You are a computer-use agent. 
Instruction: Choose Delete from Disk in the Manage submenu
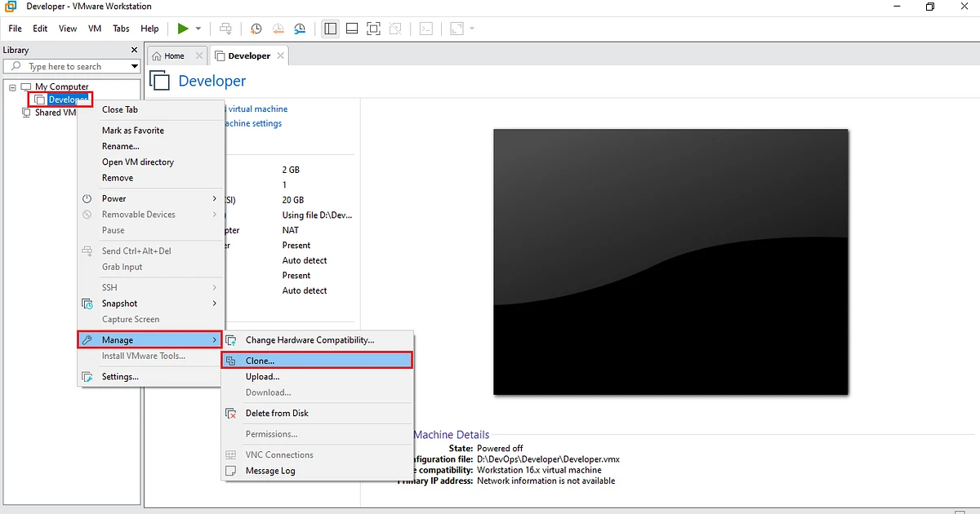(277, 413)
